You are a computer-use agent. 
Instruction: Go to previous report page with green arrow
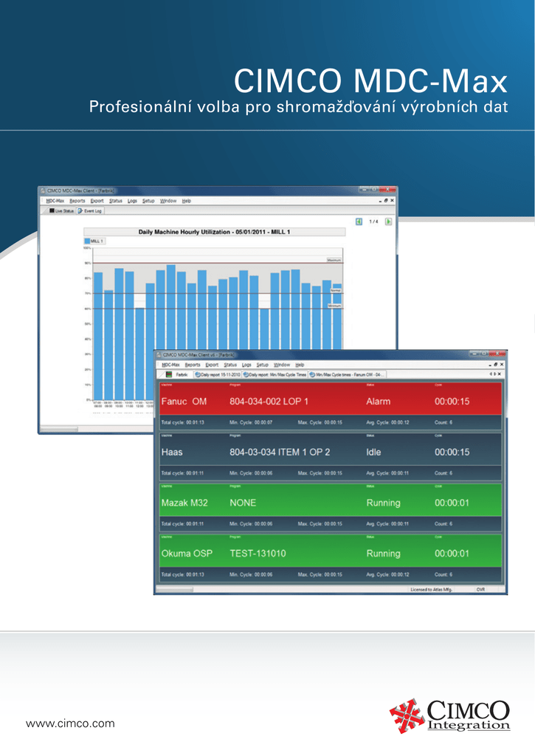coord(359,221)
